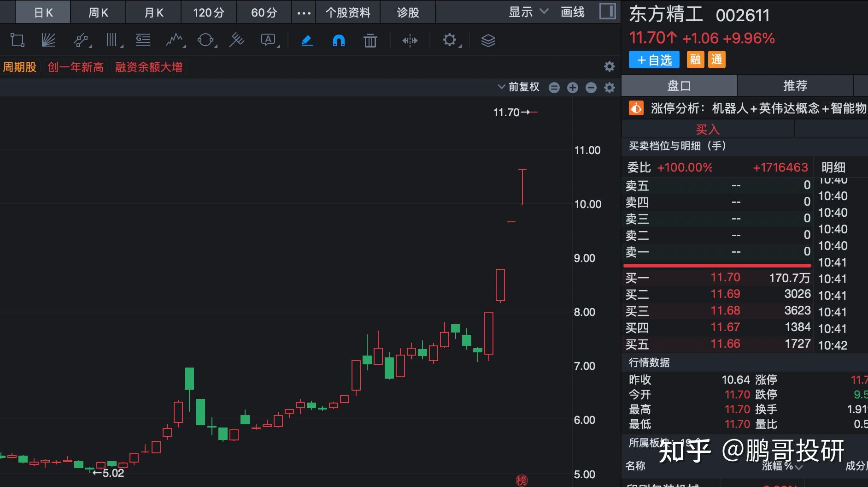Open the ... more periods menu

point(304,12)
